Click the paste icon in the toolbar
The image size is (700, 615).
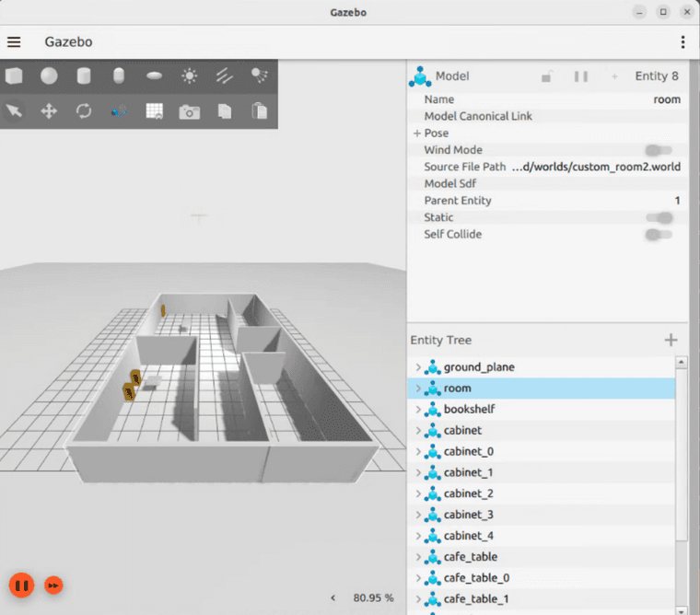point(260,110)
